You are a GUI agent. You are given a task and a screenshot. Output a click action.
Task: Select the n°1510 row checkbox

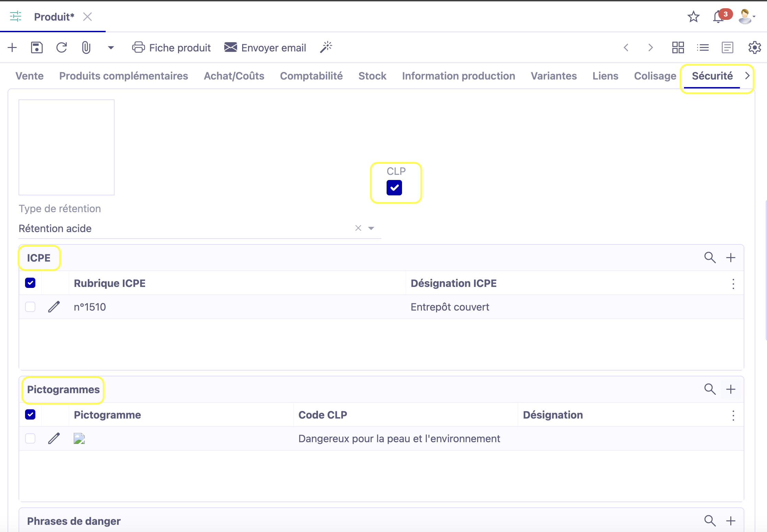click(x=30, y=307)
